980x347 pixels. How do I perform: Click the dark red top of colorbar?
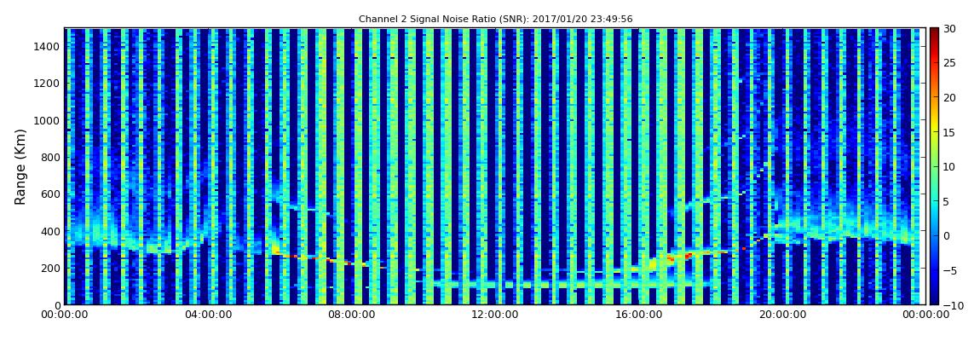coord(934,32)
